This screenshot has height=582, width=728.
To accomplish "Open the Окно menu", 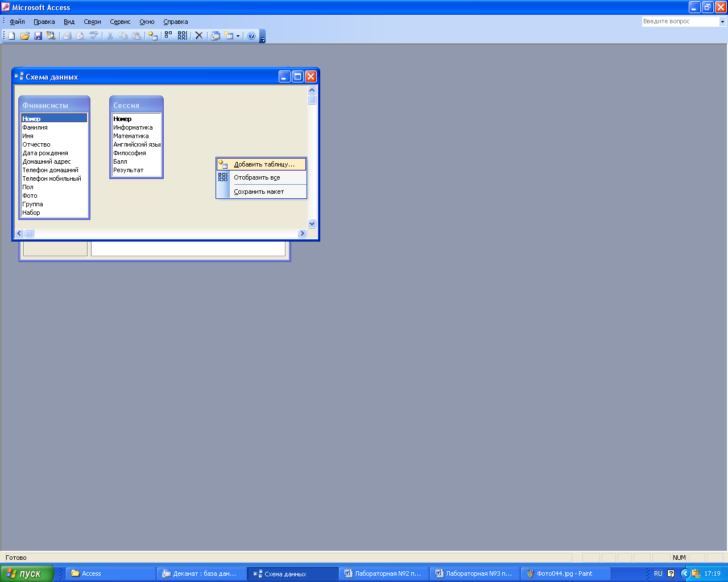I will coord(147,22).
